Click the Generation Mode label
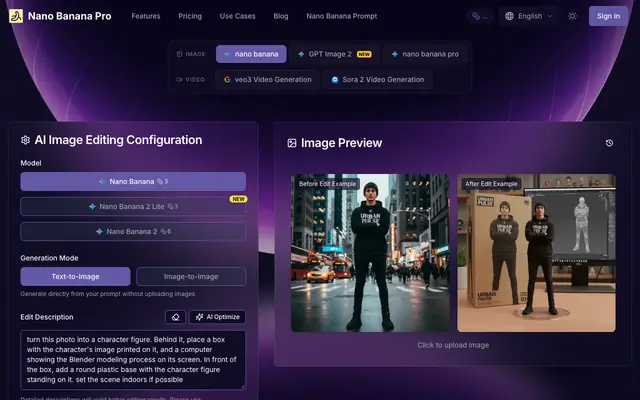 click(x=49, y=258)
